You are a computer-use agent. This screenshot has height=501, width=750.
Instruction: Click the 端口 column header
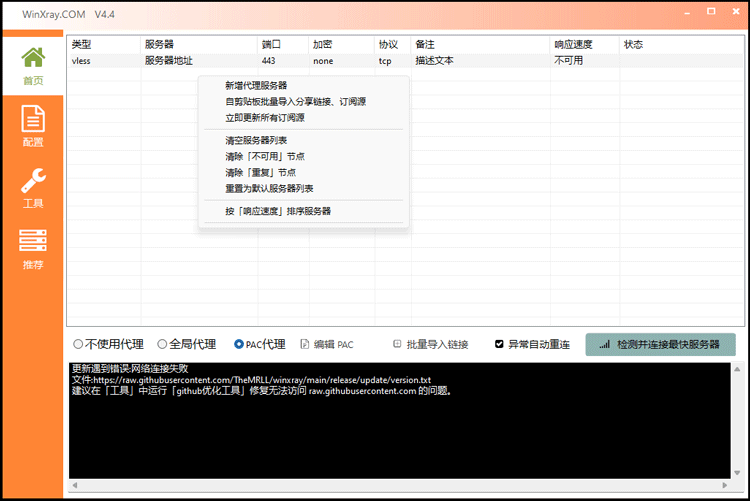pos(283,45)
